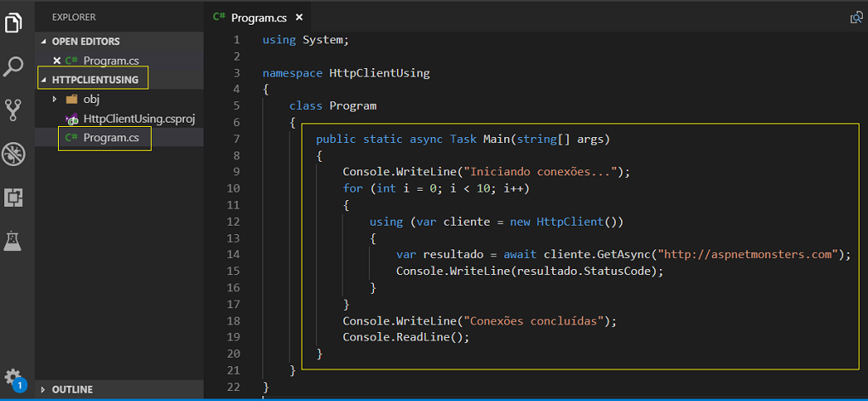Screen dimensions: 868x401
Task: Click the "Iniciando conexões..." WriteLine statement
Action: [x=486, y=171]
